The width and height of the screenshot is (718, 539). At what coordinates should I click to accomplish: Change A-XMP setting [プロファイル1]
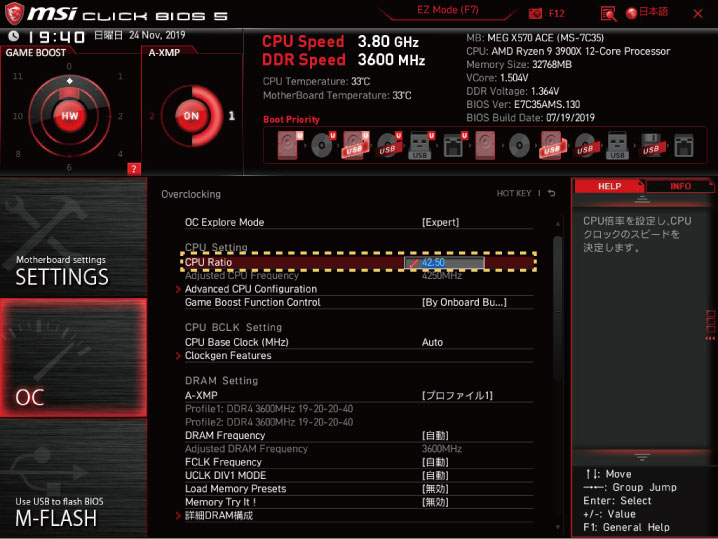point(359,395)
